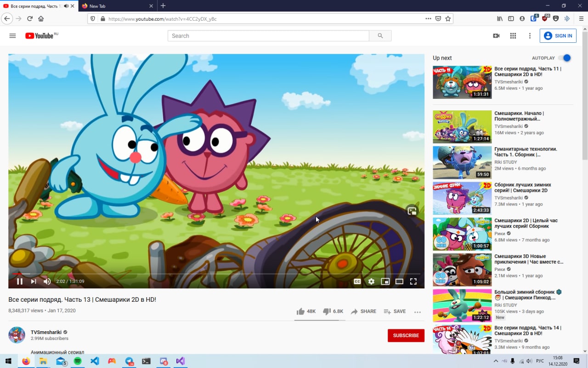
Task: Click the TVSmeshariki channel avatar
Action: pos(17,335)
